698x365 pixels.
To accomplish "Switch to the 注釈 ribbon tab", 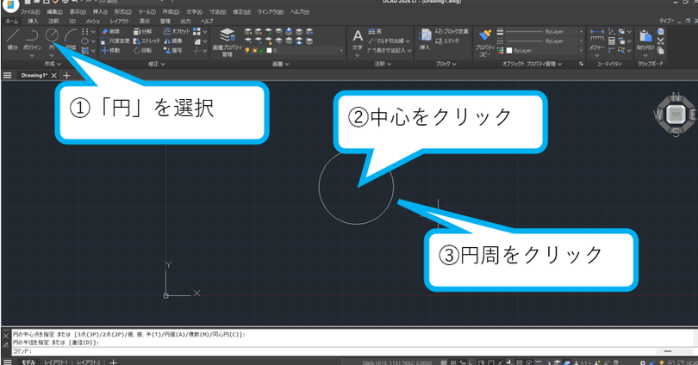I will [x=53, y=21].
